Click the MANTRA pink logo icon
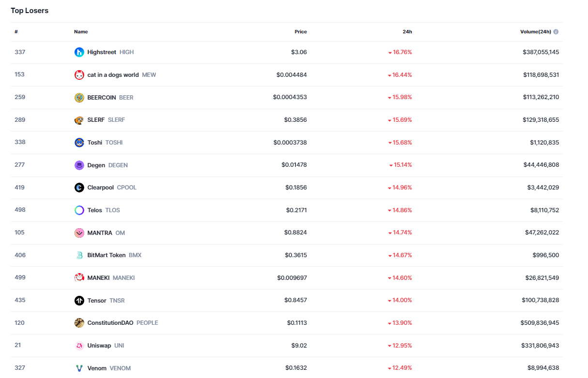 pos(79,233)
